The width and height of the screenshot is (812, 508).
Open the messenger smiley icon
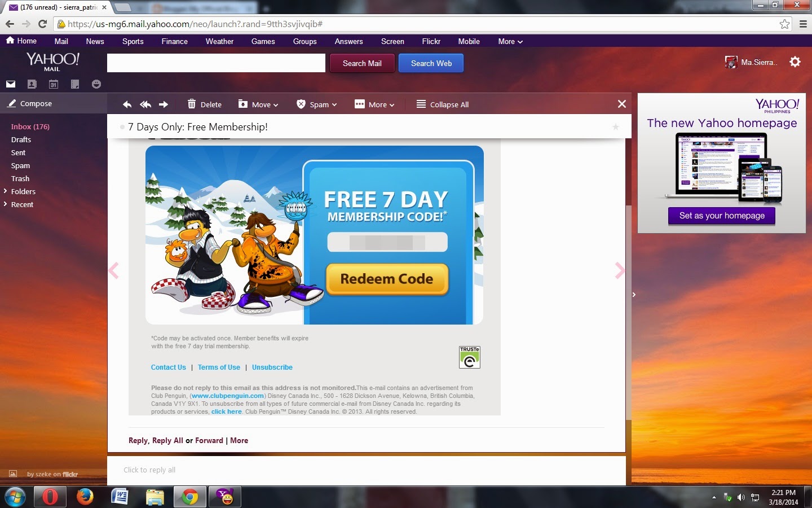[96, 84]
